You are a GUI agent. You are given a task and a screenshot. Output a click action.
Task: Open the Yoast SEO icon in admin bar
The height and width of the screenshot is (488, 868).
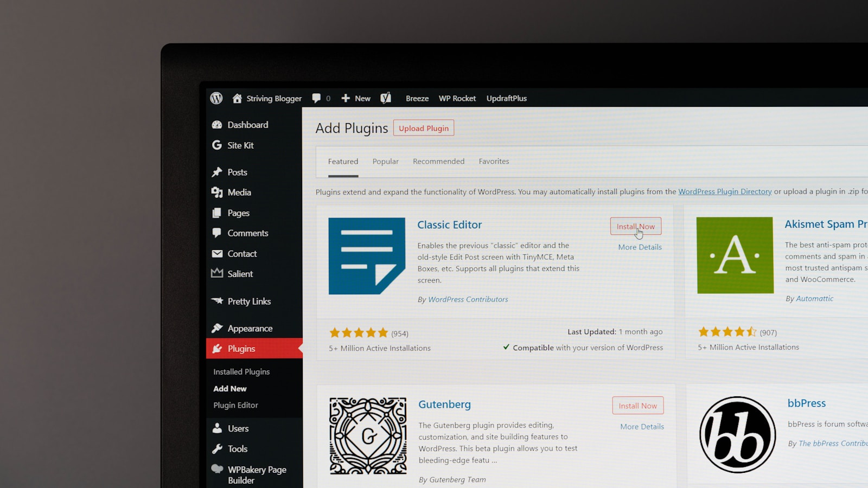386,98
